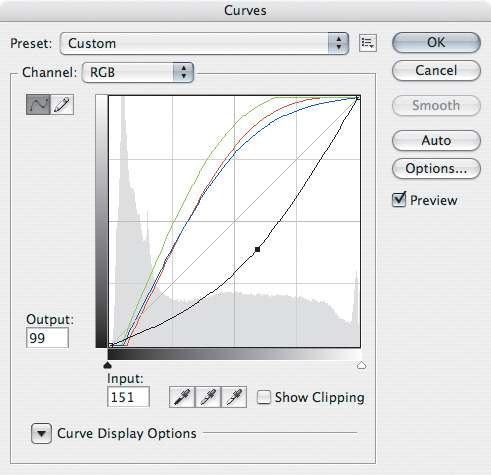
Task: Open the preset options menu icon
Action: click(x=368, y=43)
